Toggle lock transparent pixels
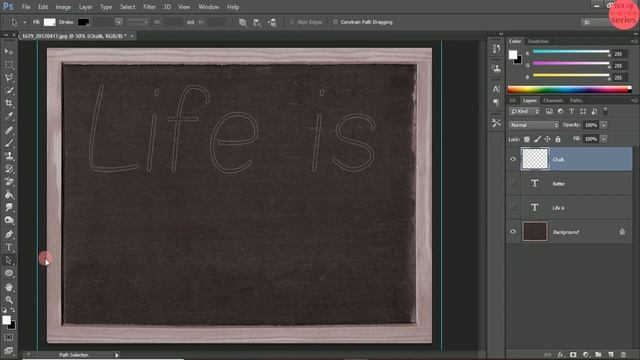The width and height of the screenshot is (640, 360). (527, 139)
